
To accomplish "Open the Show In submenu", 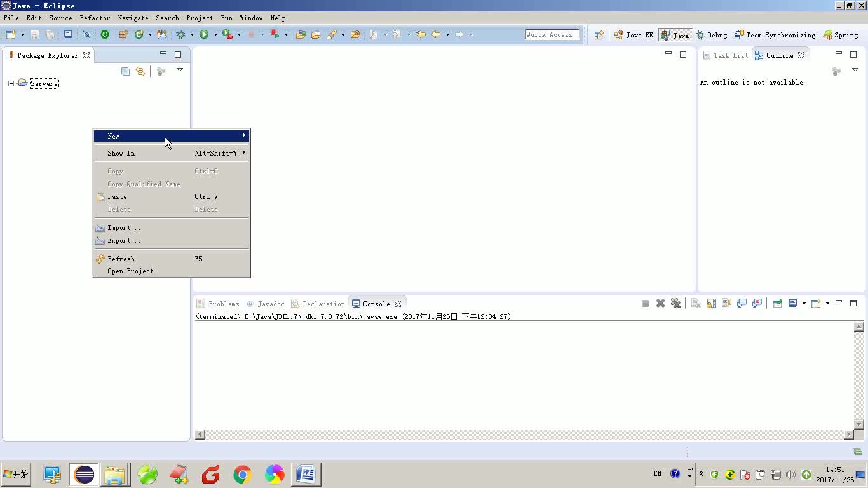I will click(x=172, y=153).
